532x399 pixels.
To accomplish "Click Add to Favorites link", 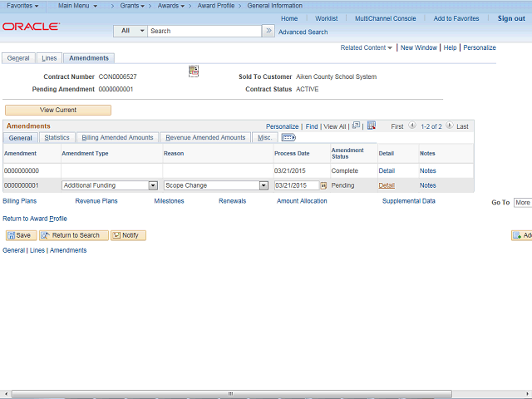I will click(456, 18).
